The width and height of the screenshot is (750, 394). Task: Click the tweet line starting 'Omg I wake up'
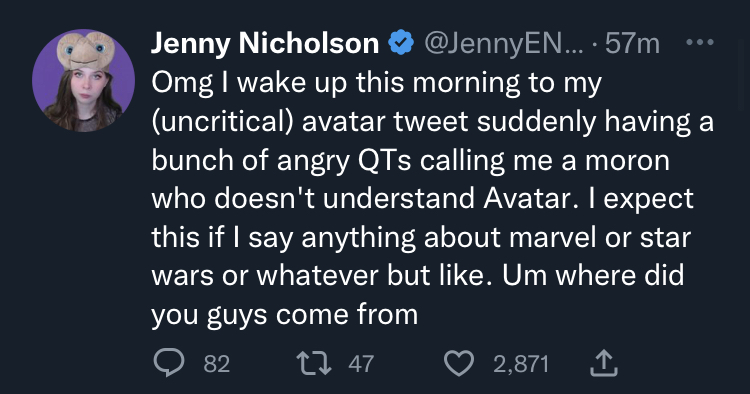pyautogui.click(x=376, y=83)
